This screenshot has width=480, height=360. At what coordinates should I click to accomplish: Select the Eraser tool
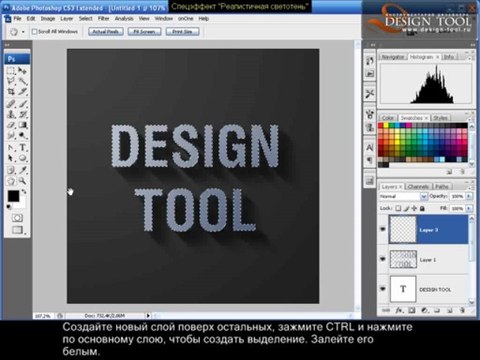point(11,125)
